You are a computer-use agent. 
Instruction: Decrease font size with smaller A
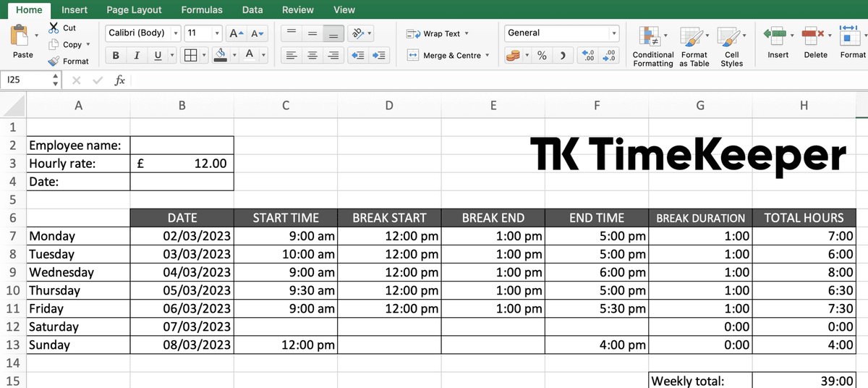pyautogui.click(x=257, y=33)
